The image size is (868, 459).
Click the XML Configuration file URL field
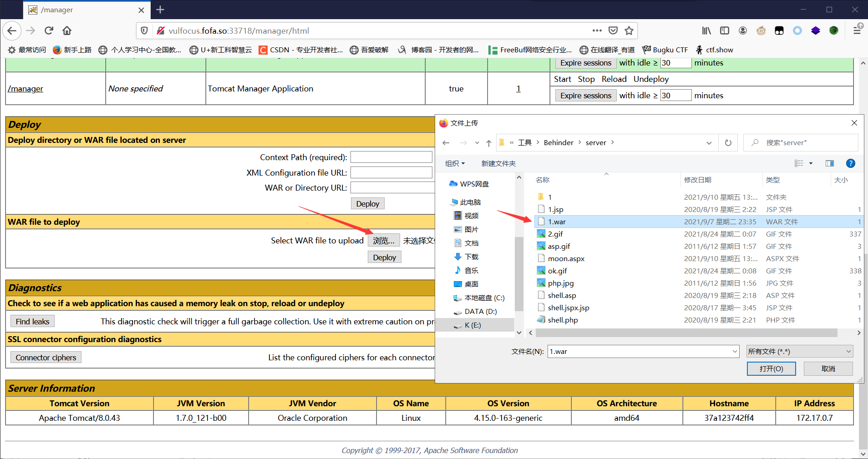pos(391,172)
